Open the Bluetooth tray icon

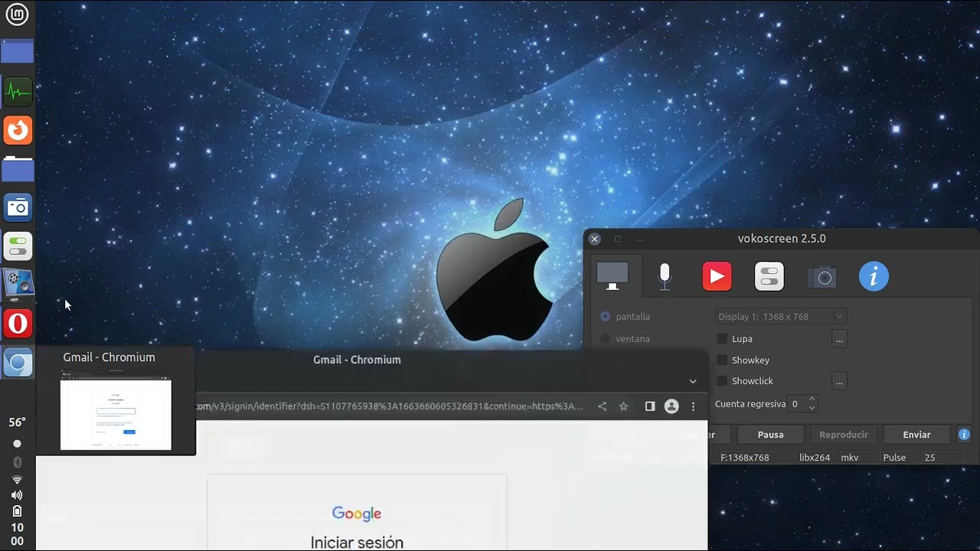tap(17, 462)
